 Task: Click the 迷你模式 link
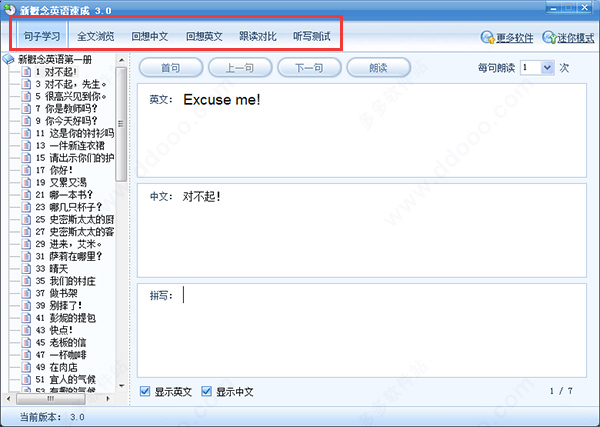point(576,37)
